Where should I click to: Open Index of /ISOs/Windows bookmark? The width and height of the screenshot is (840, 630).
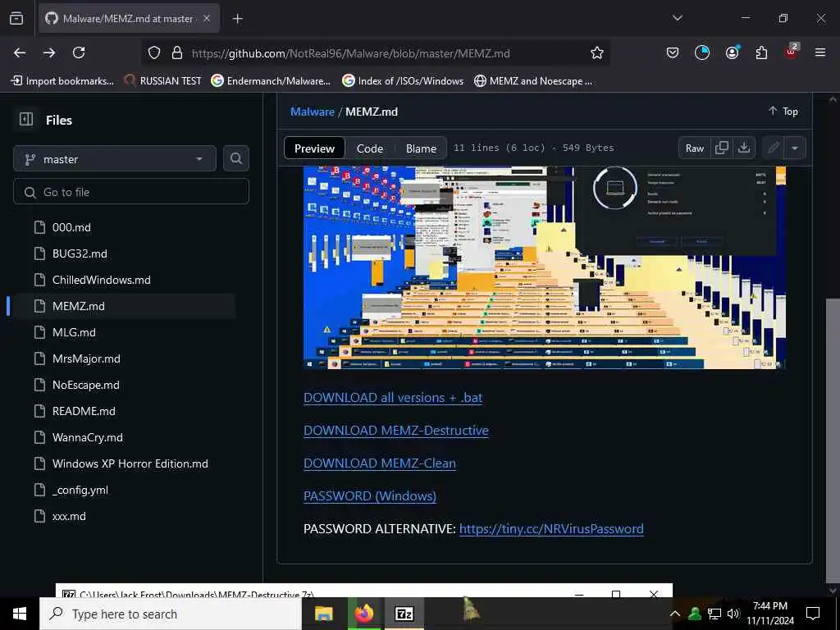[x=403, y=81]
